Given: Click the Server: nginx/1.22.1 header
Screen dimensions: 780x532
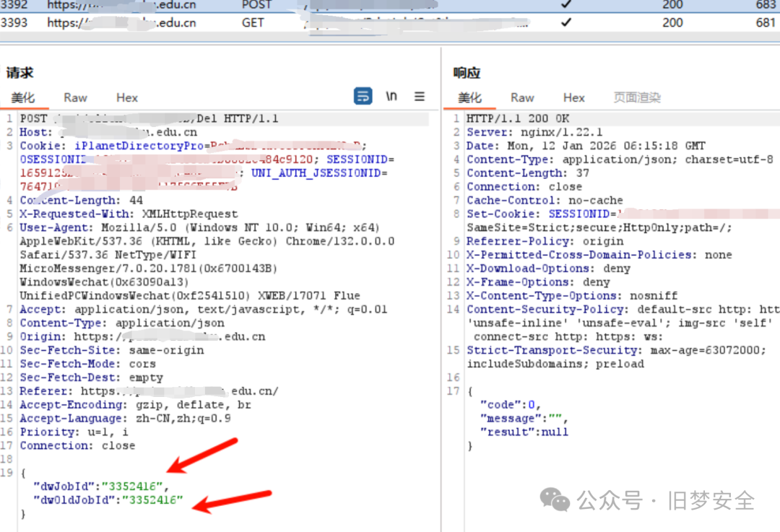Looking at the screenshot, I should [534, 132].
